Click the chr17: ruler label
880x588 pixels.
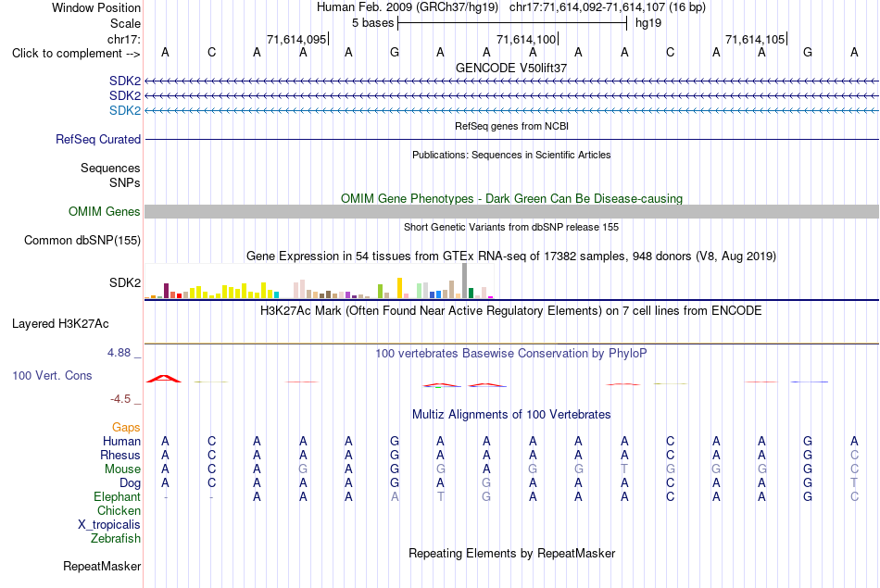123,39
